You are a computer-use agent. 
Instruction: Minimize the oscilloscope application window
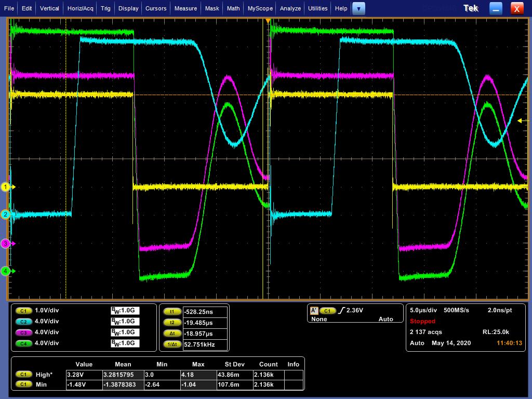tap(496, 8)
